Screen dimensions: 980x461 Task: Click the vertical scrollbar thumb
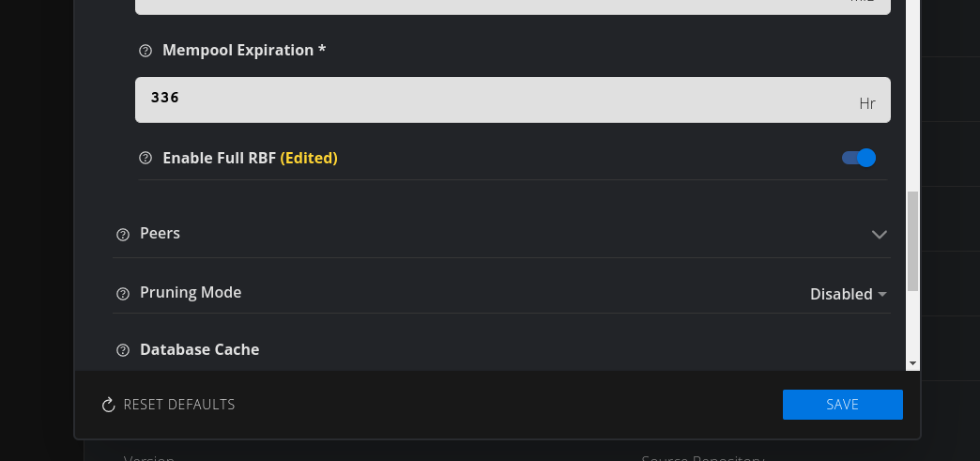coord(912,240)
